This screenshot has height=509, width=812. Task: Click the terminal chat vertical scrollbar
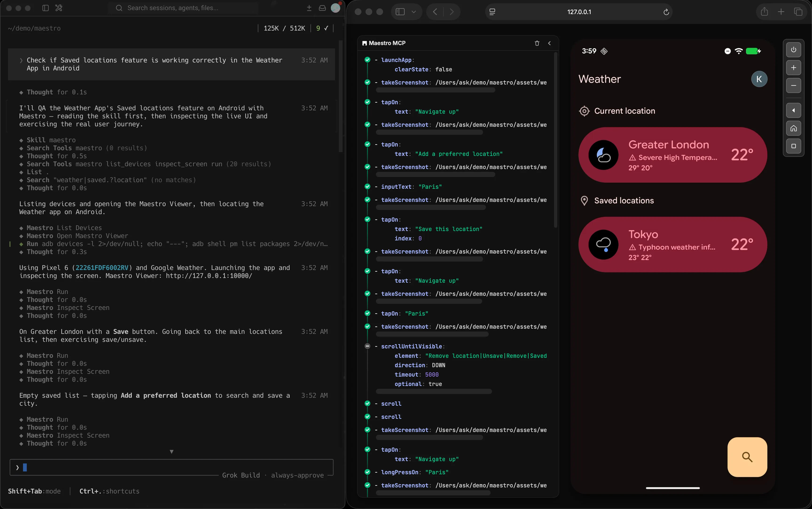pyautogui.click(x=340, y=96)
